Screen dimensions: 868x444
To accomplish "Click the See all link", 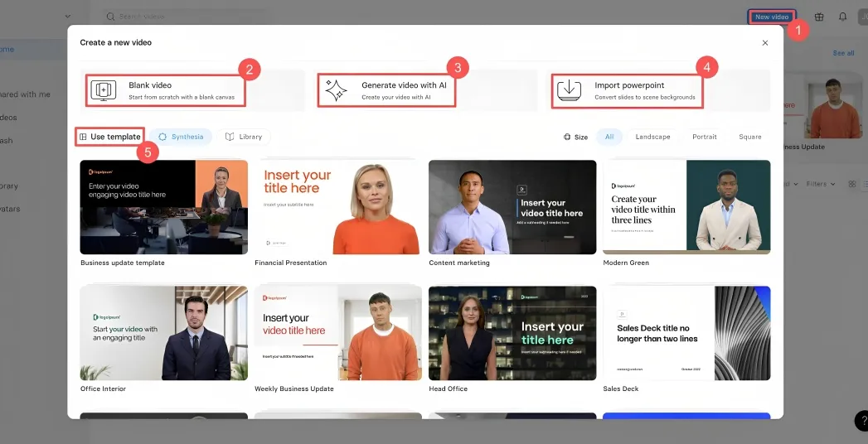I will [x=843, y=53].
